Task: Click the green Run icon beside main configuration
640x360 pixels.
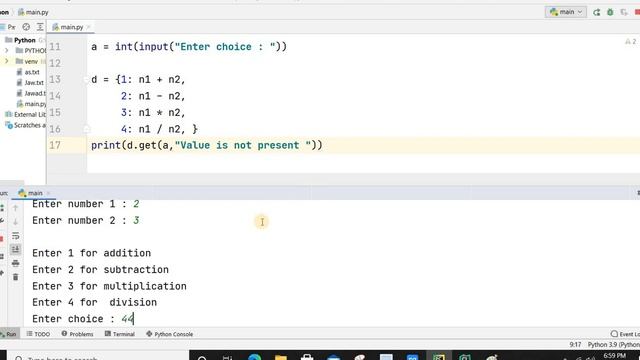Action: 597,12
